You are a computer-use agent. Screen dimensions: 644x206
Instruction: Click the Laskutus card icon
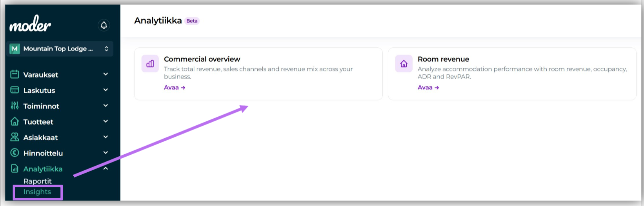15,90
